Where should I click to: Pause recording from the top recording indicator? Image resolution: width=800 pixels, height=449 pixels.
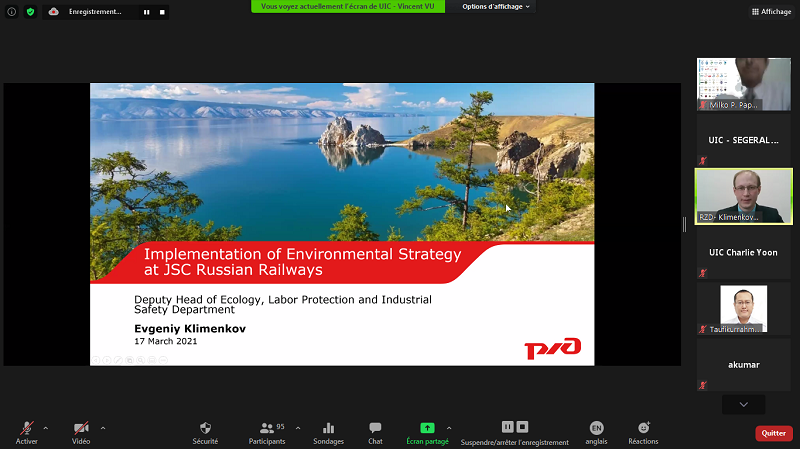coord(146,12)
